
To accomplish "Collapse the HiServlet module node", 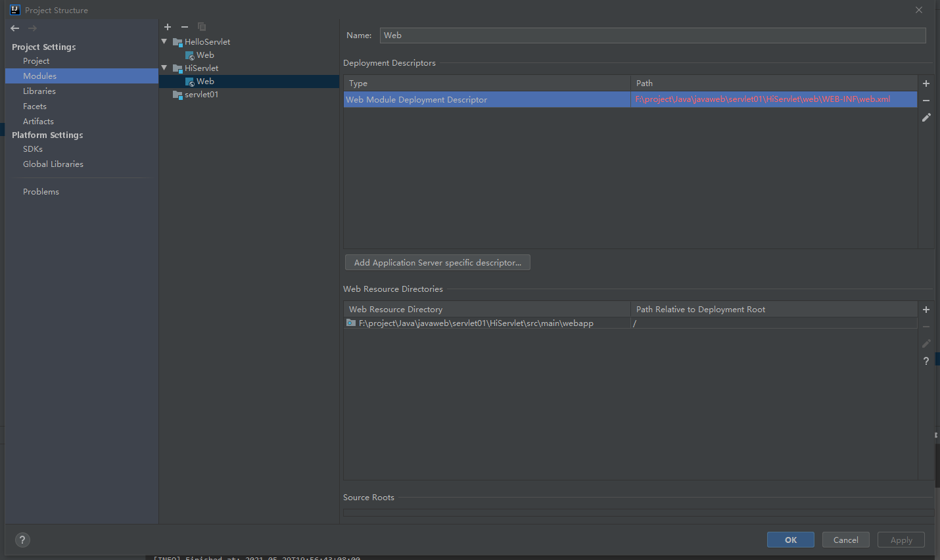I will tap(164, 68).
